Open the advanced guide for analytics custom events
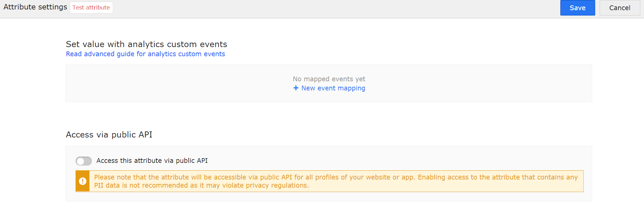This screenshot has height=211, width=644. pos(145,54)
